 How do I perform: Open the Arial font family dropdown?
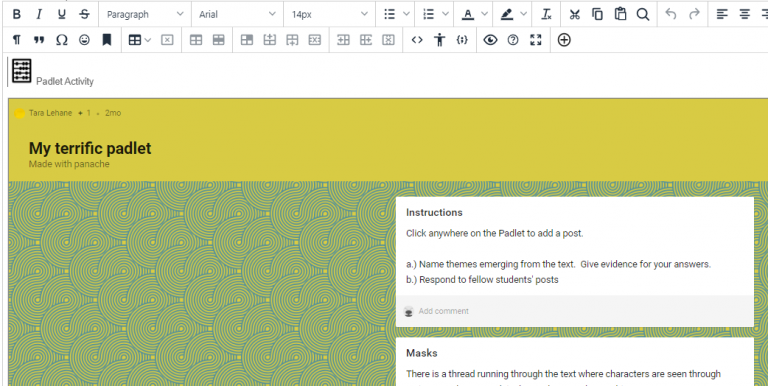(237, 14)
